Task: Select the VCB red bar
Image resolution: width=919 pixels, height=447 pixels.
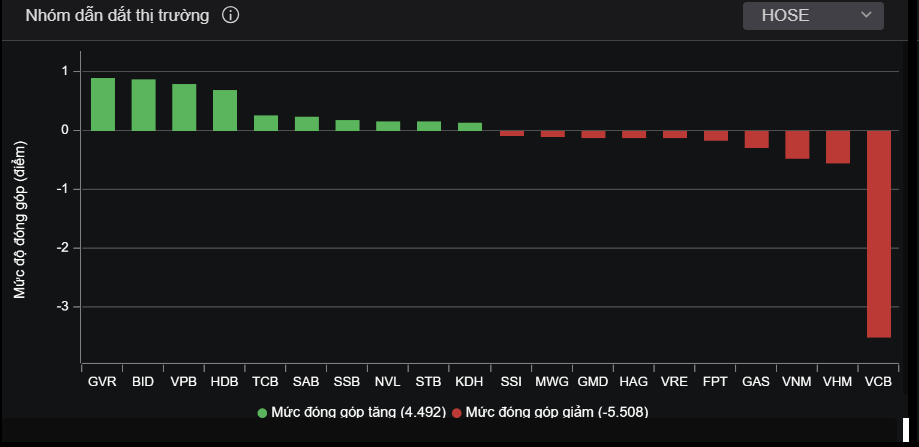Action: [879, 234]
